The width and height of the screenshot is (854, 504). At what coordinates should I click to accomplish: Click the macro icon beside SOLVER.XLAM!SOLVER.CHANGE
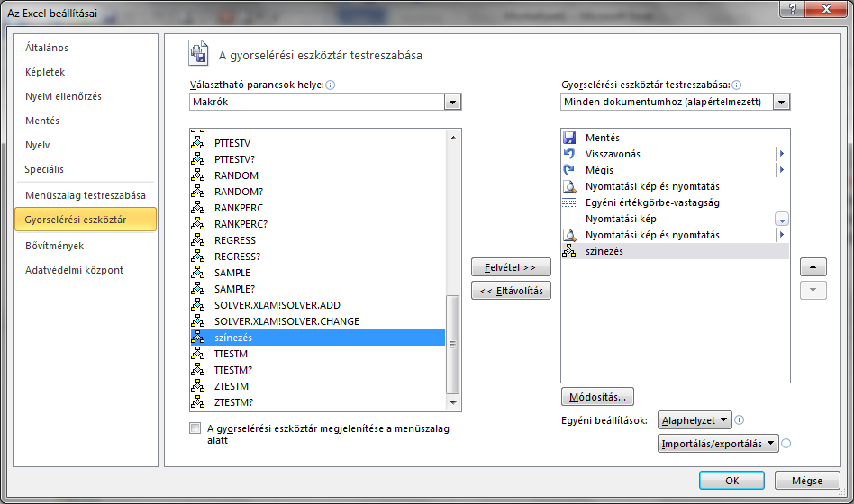point(197,321)
